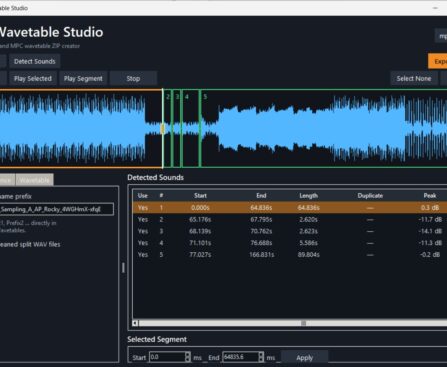Select segment 4 marker in waveform
447x367 pixels.
pyautogui.click(x=187, y=97)
